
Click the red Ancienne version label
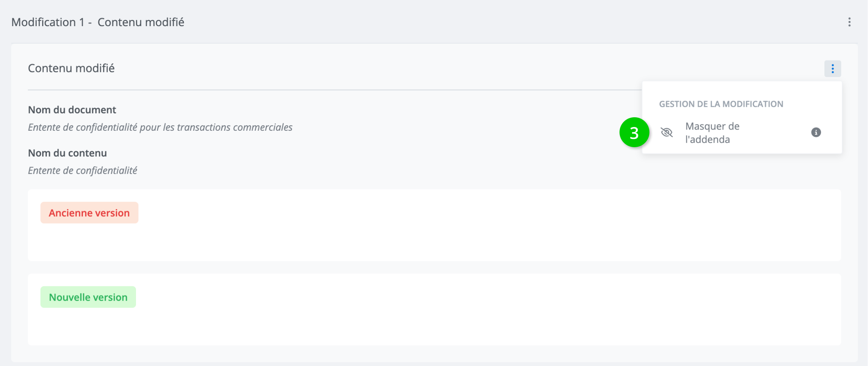[x=89, y=213]
